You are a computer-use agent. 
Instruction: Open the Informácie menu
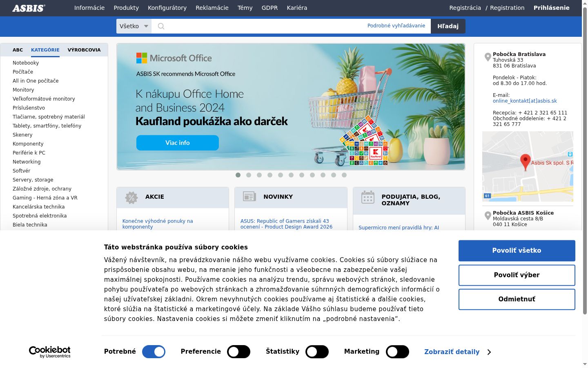tap(89, 8)
